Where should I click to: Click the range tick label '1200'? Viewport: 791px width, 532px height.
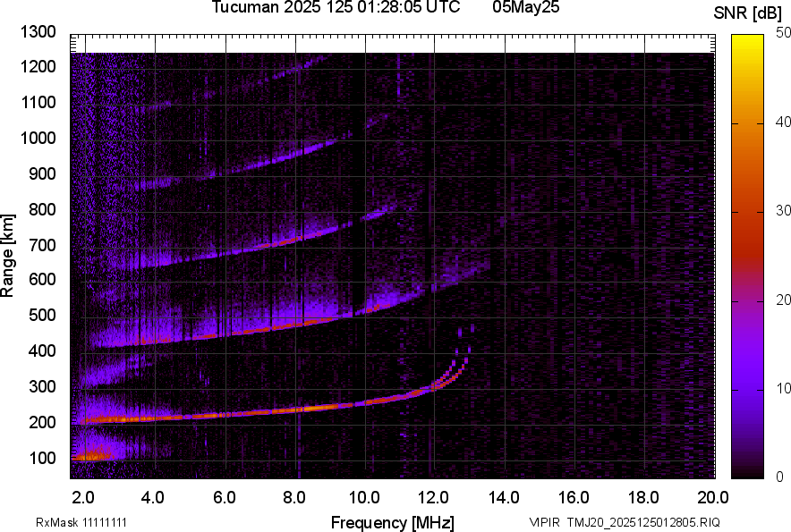(38, 66)
